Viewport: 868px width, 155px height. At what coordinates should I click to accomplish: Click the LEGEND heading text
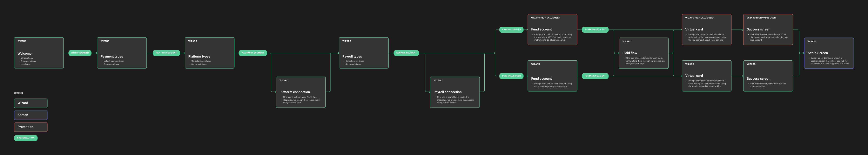pos(18,93)
